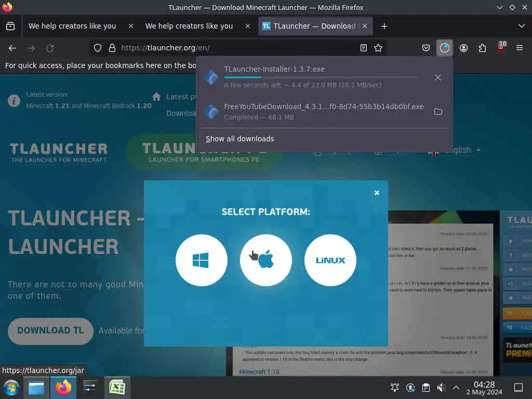Screen dimensions: 532x399
Task: Switch to second 'We help creators' tab
Action: [x=189, y=26]
